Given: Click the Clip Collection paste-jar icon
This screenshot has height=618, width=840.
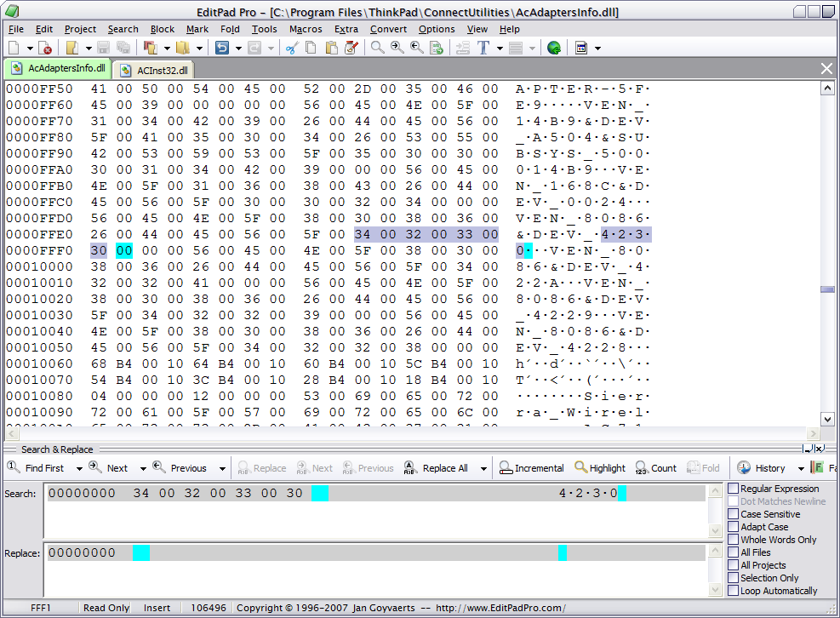Looking at the screenshot, I should [351, 49].
